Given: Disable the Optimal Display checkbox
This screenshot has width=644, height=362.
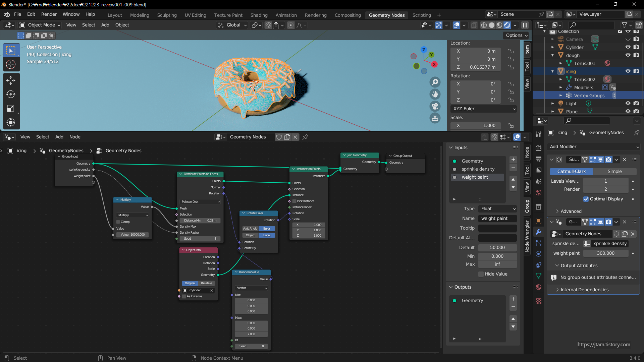Looking at the screenshot, I should point(586,199).
